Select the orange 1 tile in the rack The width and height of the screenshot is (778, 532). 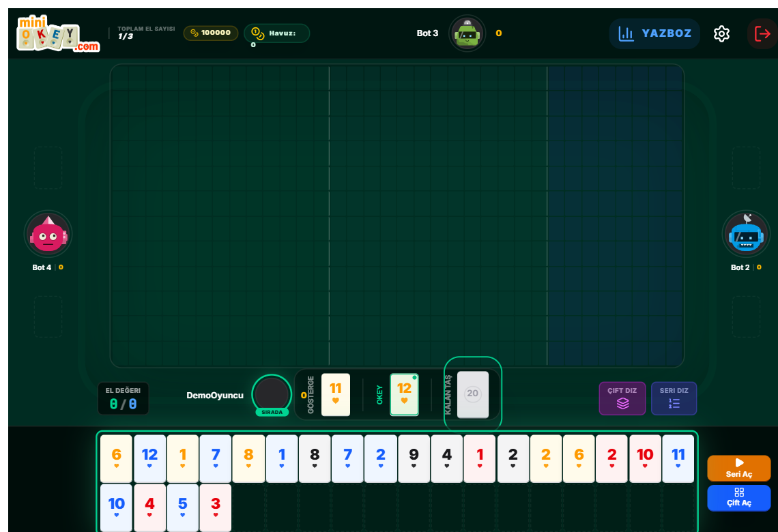pyautogui.click(x=183, y=458)
